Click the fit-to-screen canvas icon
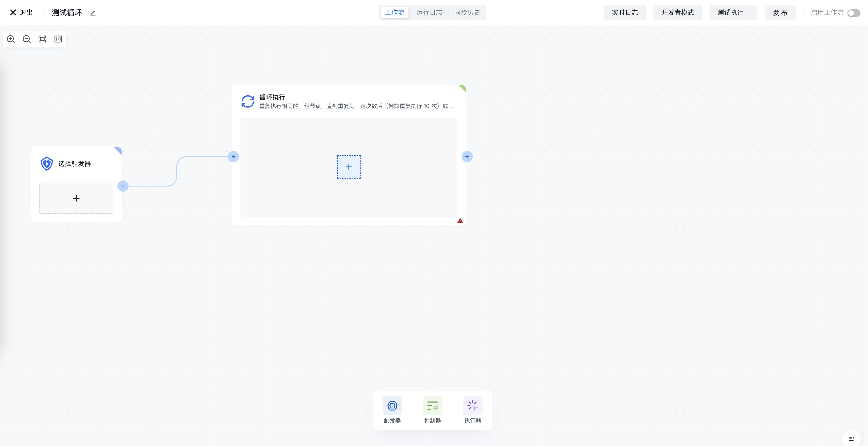The height and width of the screenshot is (446, 868). [43, 39]
